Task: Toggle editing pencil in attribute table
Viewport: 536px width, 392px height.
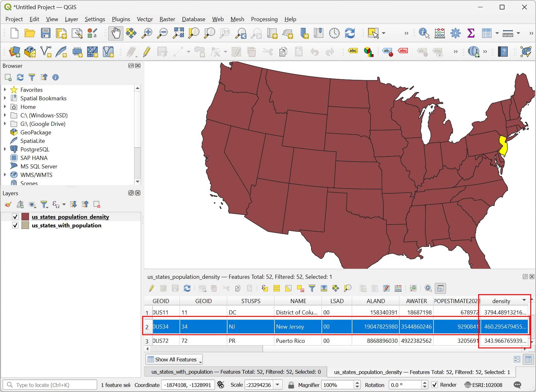Action: [x=152, y=288]
